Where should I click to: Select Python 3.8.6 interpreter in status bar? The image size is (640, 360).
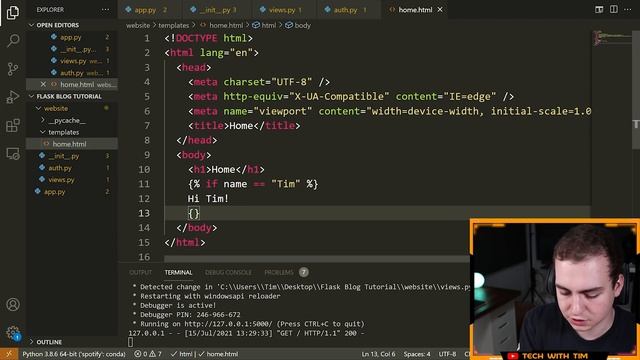point(74,354)
